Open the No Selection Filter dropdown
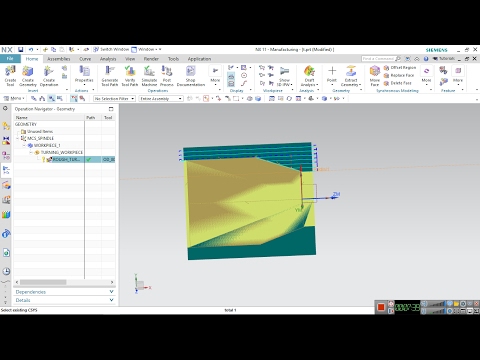The image size is (480, 360). click(114, 99)
